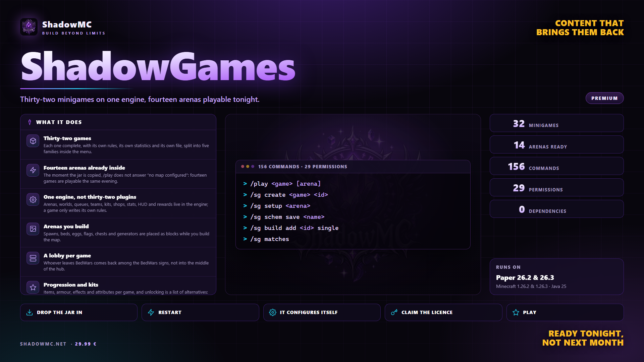The width and height of the screenshot is (644, 362).
Task: Click the PLAY step label
Action: click(530, 312)
